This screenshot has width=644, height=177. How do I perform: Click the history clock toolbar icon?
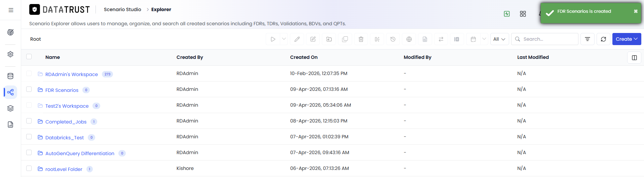click(393, 39)
